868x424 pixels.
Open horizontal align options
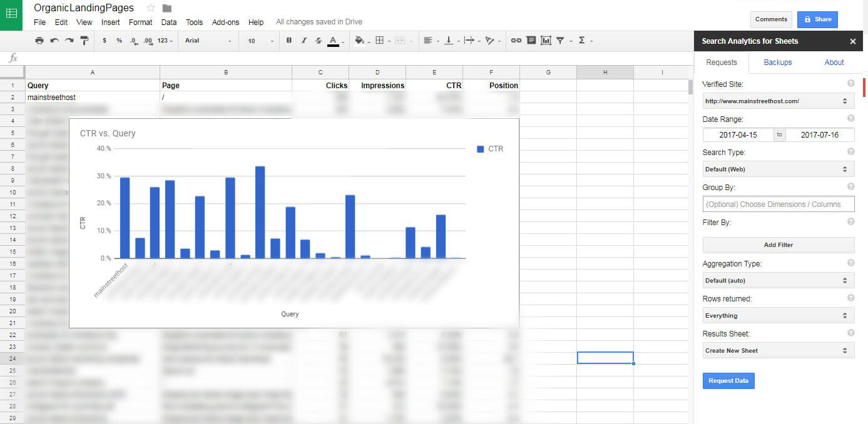click(x=428, y=41)
